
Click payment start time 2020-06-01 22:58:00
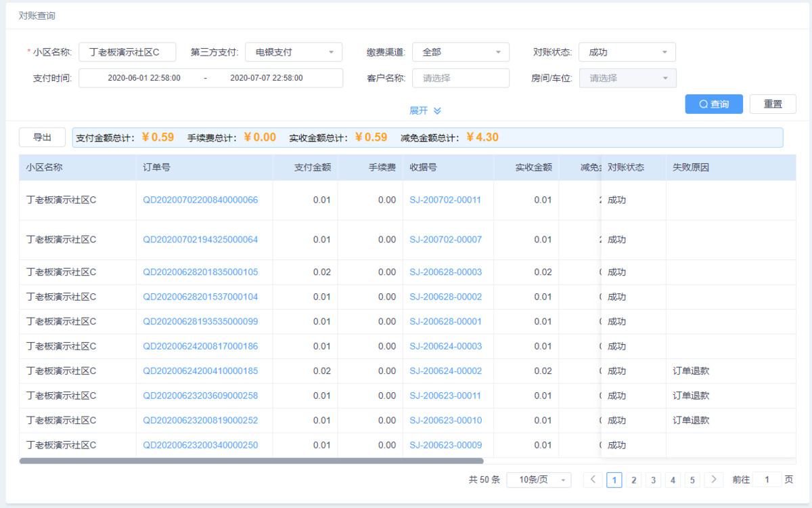[x=144, y=78]
